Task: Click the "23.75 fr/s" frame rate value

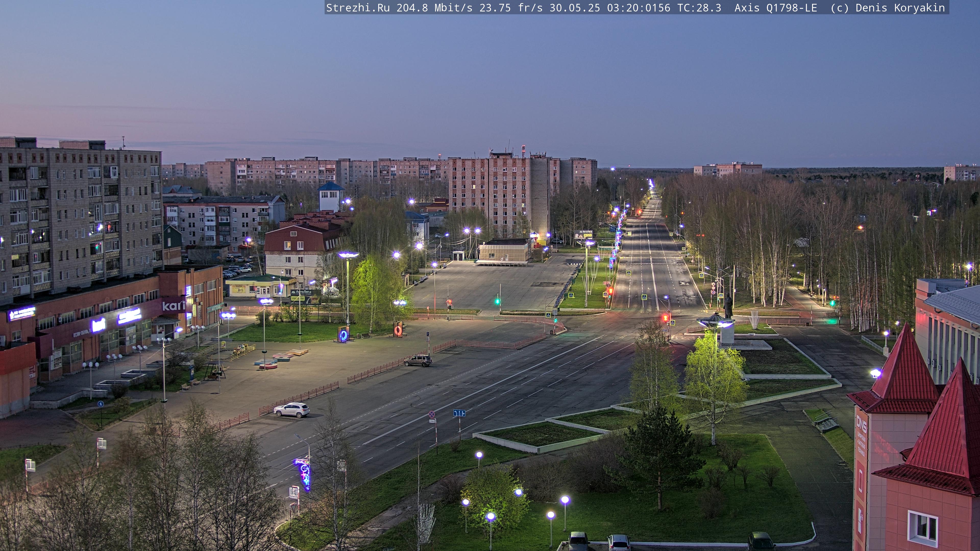Action: click(x=511, y=8)
